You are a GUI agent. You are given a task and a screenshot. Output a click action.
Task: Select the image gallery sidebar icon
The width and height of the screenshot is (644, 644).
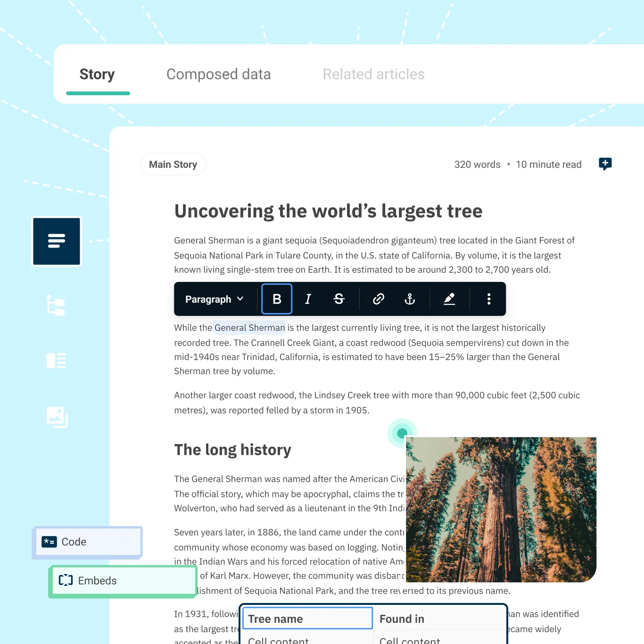click(x=56, y=417)
